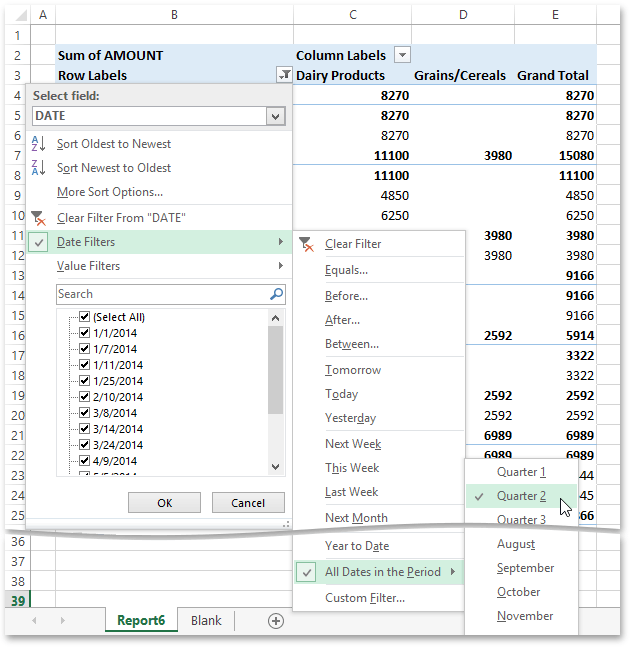Screen dimensions: 635x649
Task: Click the previous sheet navigation arrow
Action: click(x=34, y=620)
